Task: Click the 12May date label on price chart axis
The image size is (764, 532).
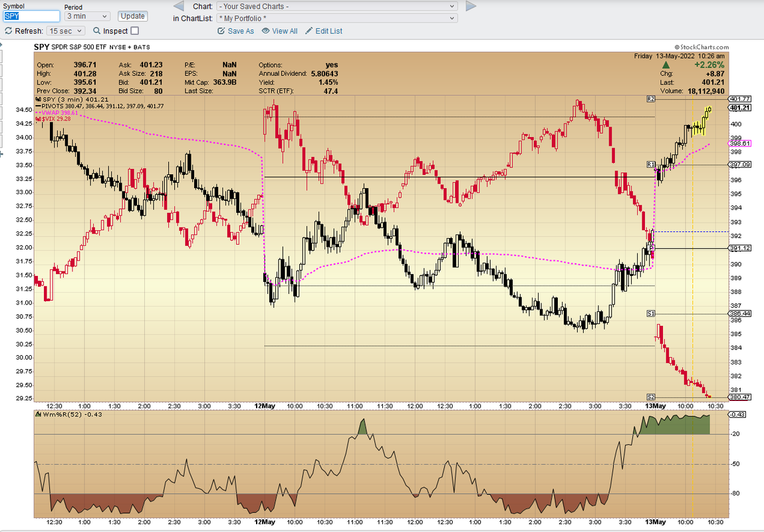Action: [x=265, y=406]
